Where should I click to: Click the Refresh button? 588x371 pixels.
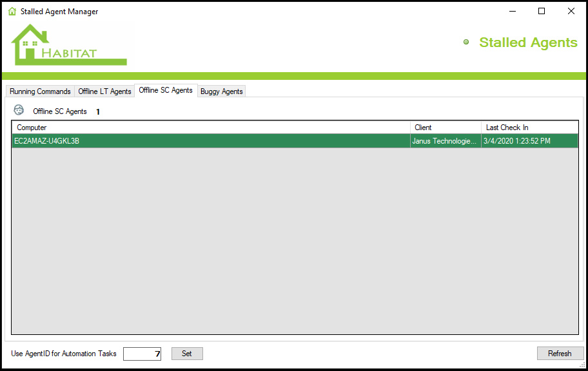560,354
